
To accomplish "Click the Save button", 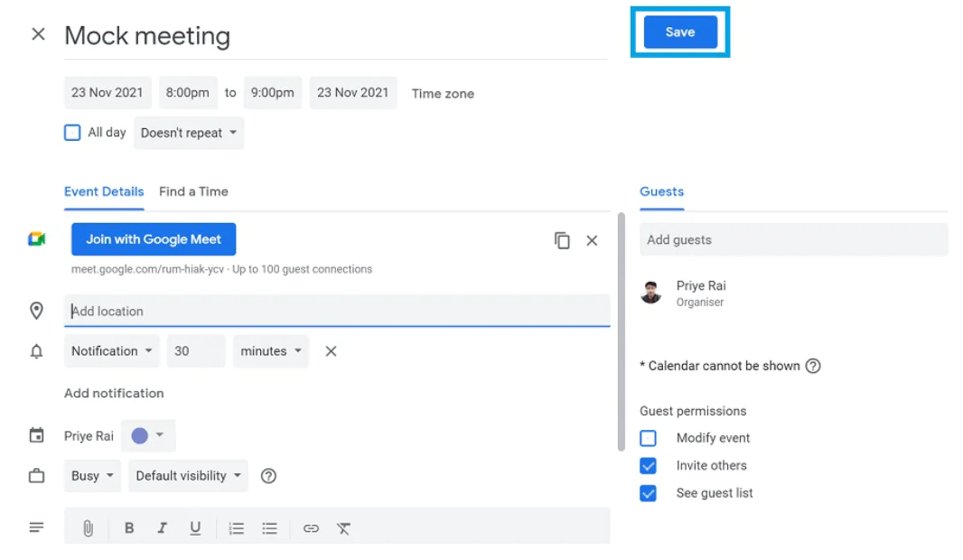I will [x=679, y=32].
